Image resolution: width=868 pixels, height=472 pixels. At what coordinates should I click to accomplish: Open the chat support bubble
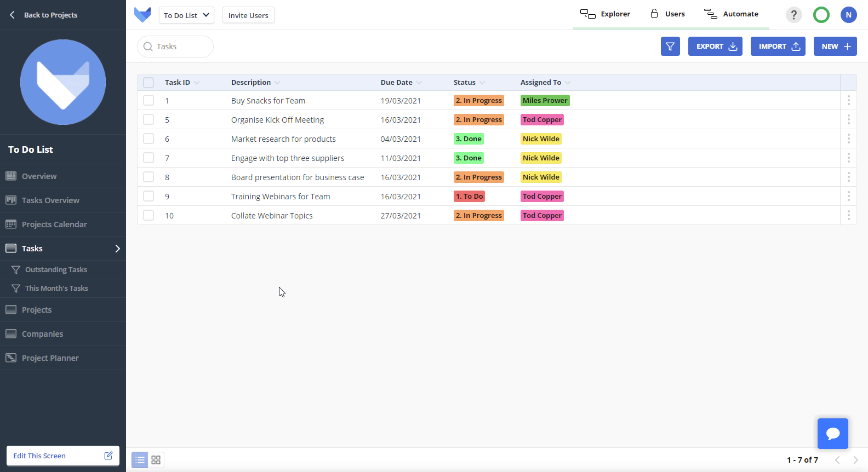coord(833,434)
